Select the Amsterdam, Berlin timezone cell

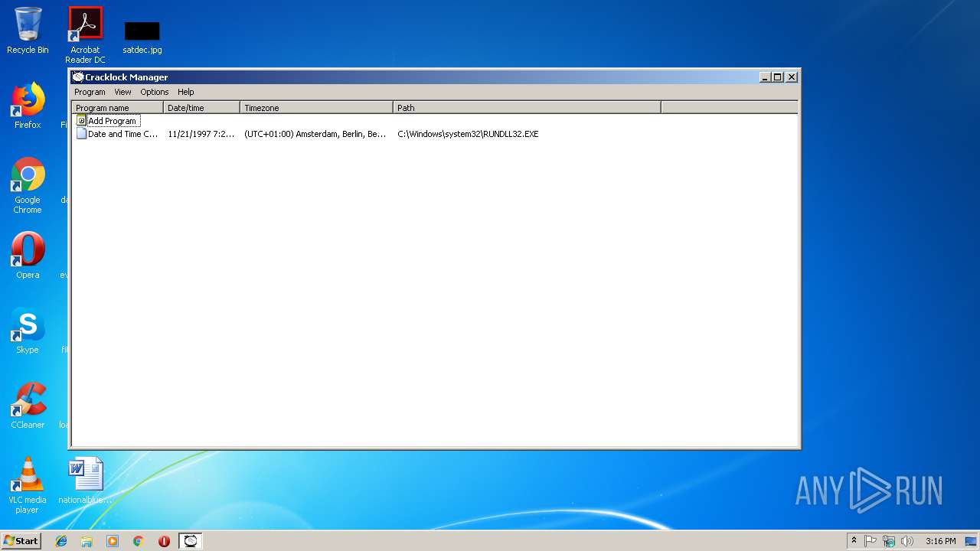click(315, 134)
